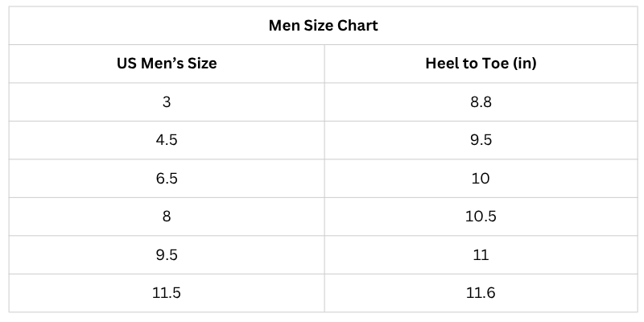Click the US men's size 11.5 cell
The image size is (644, 322).
point(167,293)
